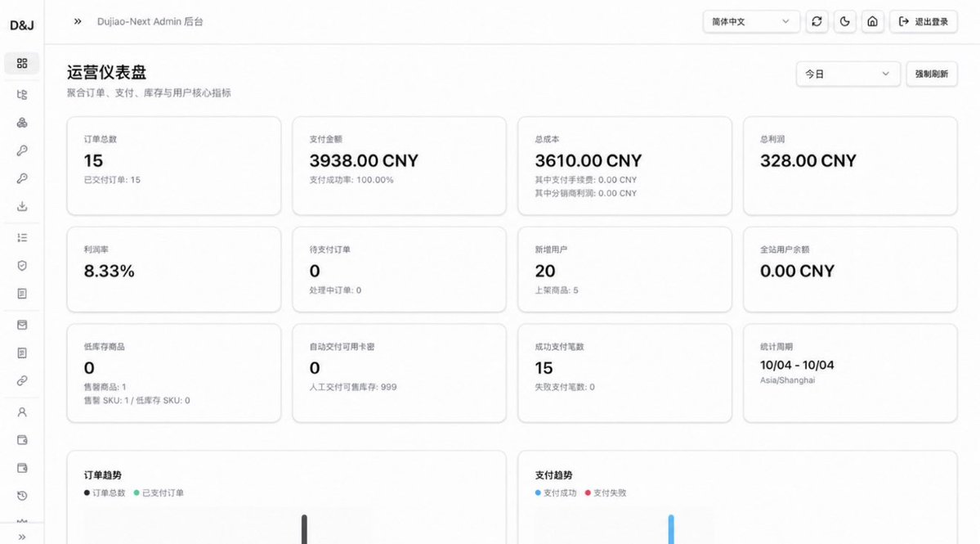Open the history clock icon in sidebar
This screenshot has width=980, height=544.
click(x=22, y=496)
